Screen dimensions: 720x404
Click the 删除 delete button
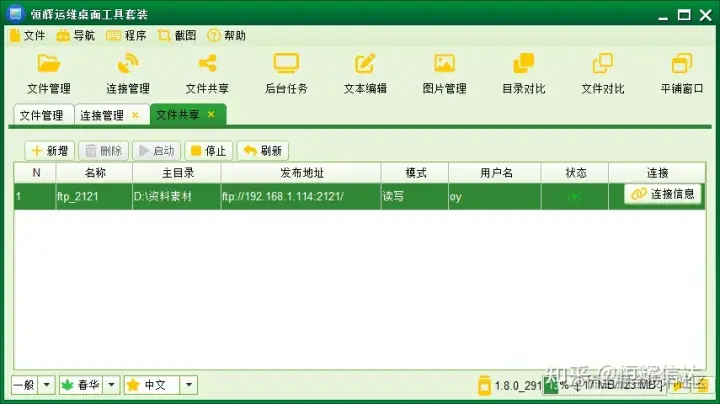tap(103, 151)
